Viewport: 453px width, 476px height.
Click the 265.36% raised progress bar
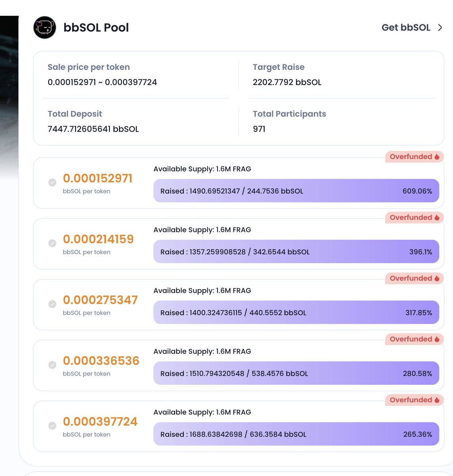click(x=296, y=434)
